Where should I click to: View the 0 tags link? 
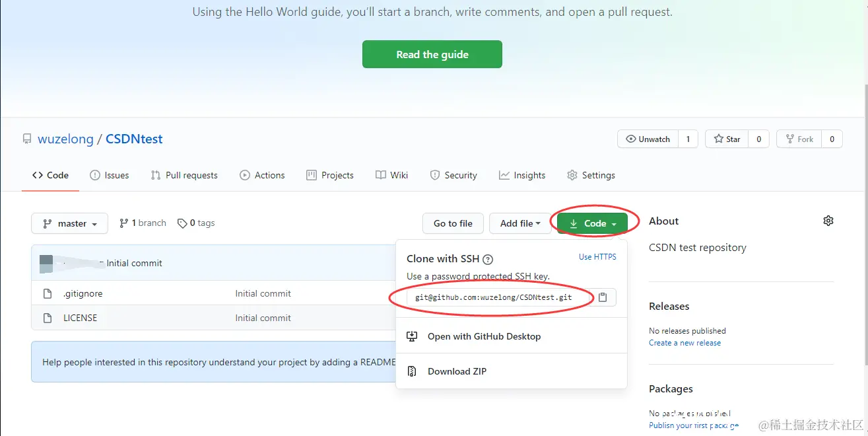click(x=196, y=223)
